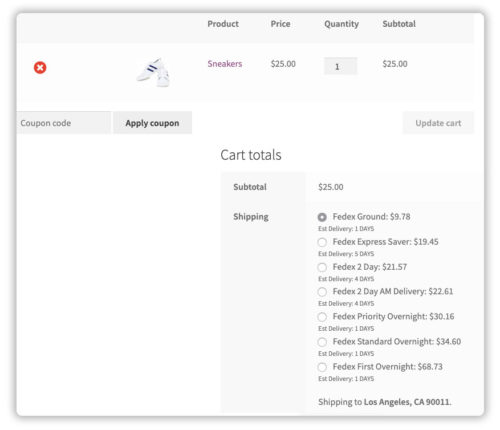Click the Quantity column header
This screenshot has width=500, height=430.
click(341, 24)
